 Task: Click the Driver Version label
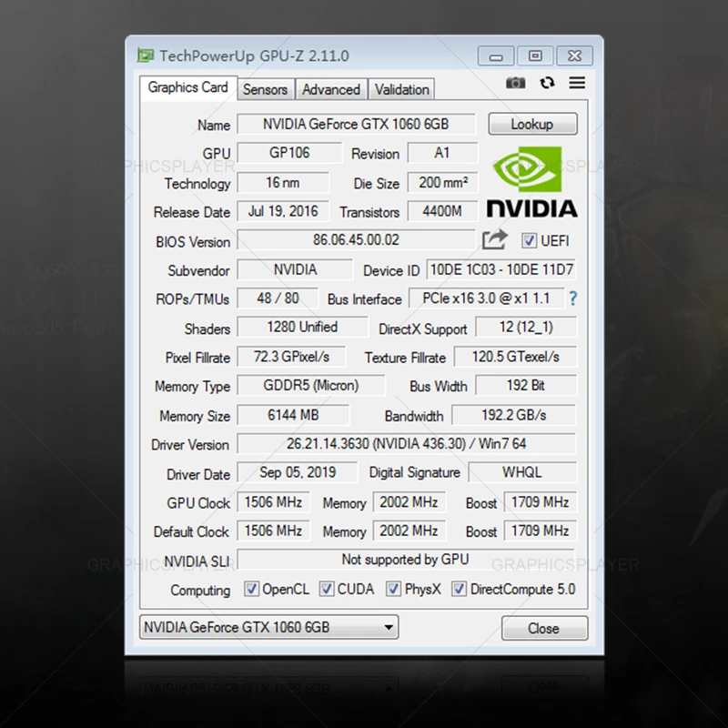click(190, 445)
